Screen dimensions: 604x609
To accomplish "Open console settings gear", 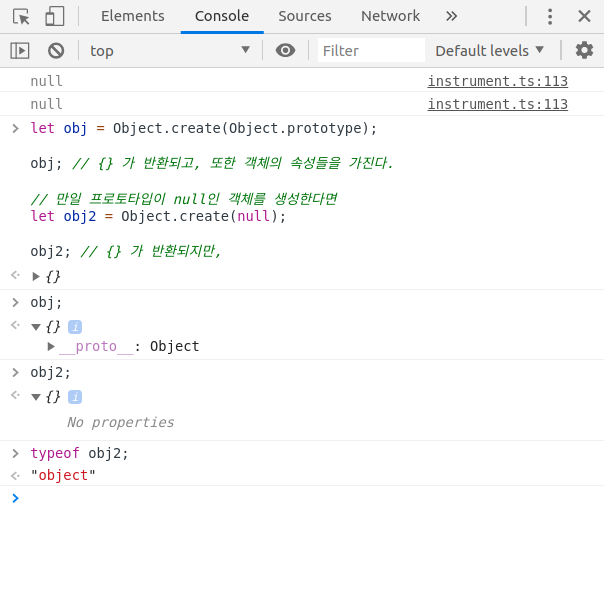I will pyautogui.click(x=584, y=50).
